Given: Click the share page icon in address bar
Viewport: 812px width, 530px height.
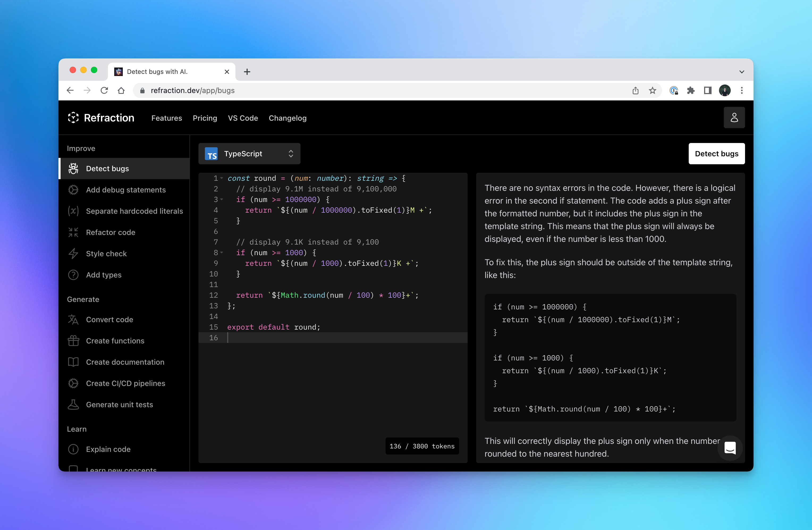Looking at the screenshot, I should pos(635,90).
